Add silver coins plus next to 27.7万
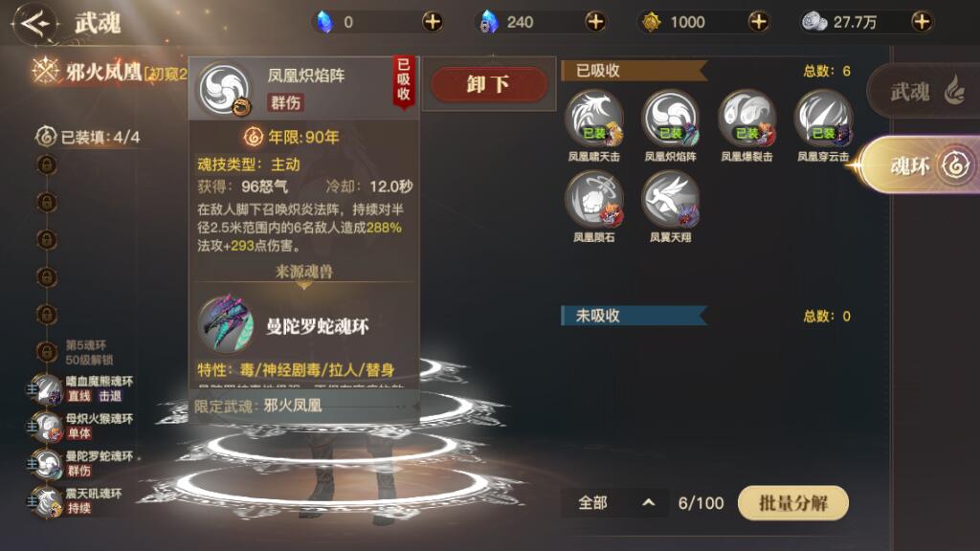Screen dimensions: 980x551 point(922,22)
